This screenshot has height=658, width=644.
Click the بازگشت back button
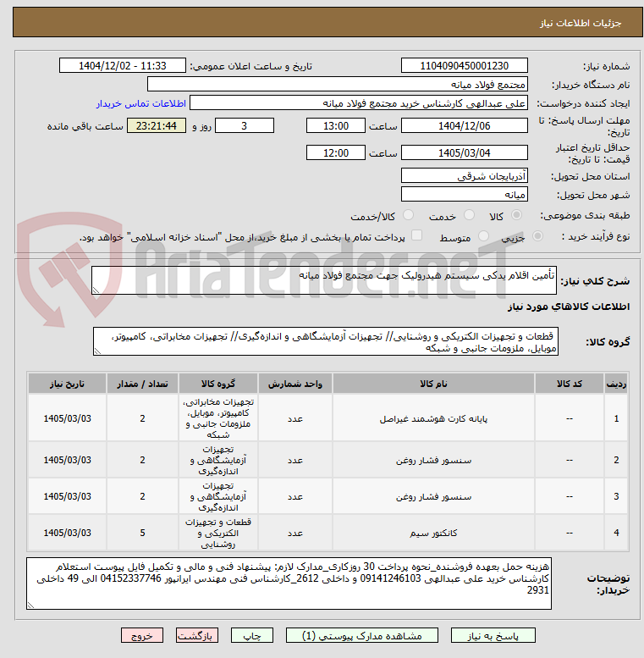(197, 635)
